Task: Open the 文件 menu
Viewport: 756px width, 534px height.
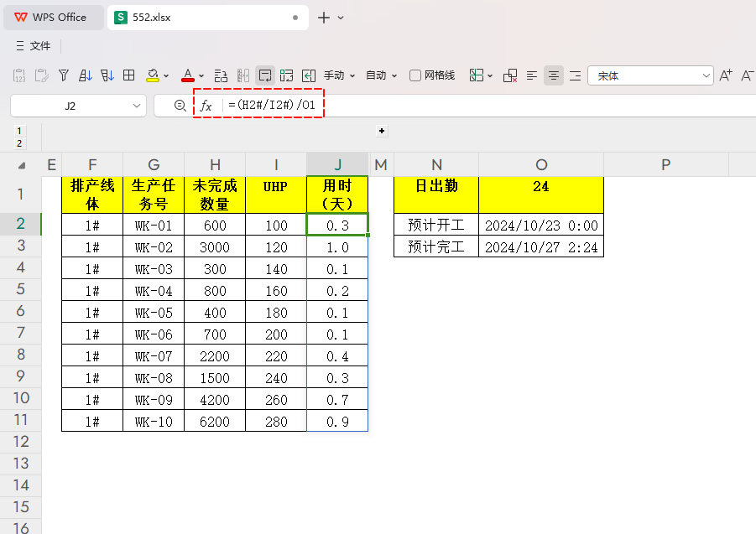Action: pos(34,46)
